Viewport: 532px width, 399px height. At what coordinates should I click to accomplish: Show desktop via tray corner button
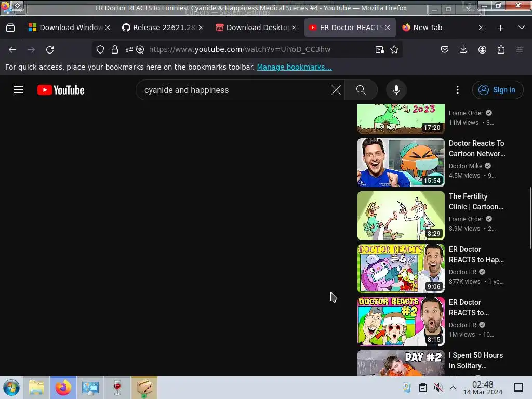click(518, 388)
